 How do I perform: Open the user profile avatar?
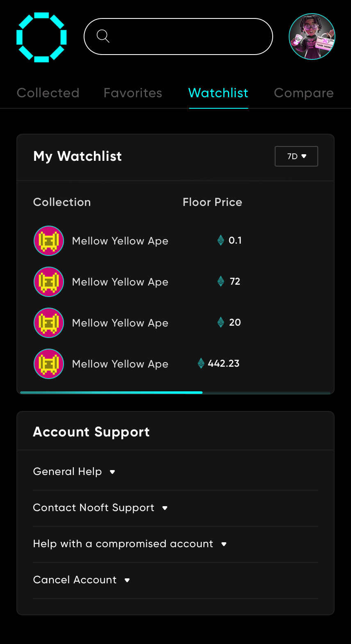point(312,37)
